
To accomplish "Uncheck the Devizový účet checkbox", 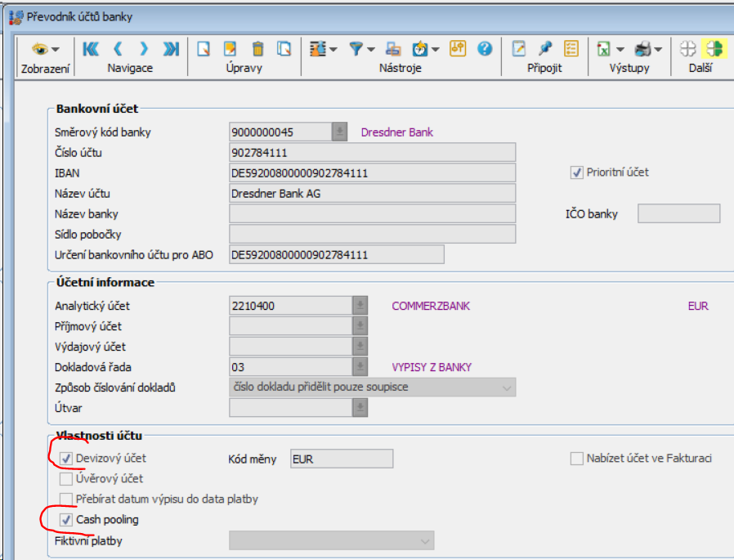I will tap(66, 459).
